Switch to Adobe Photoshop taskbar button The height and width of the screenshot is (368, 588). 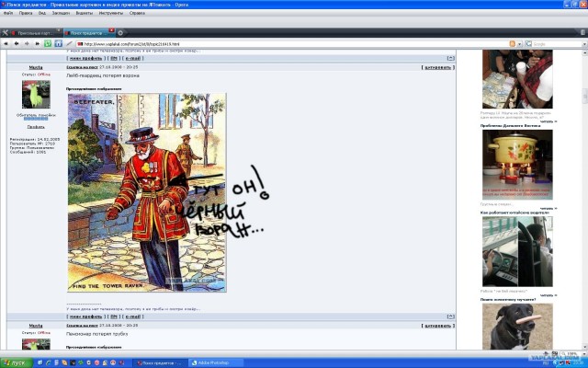tap(216, 363)
